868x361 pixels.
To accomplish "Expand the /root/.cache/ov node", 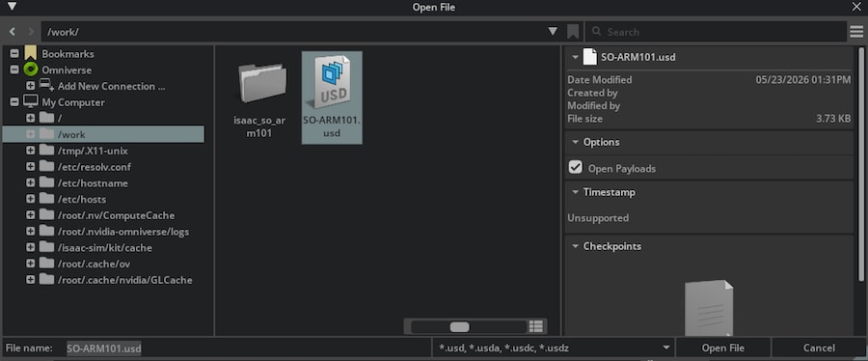I will pyautogui.click(x=31, y=264).
